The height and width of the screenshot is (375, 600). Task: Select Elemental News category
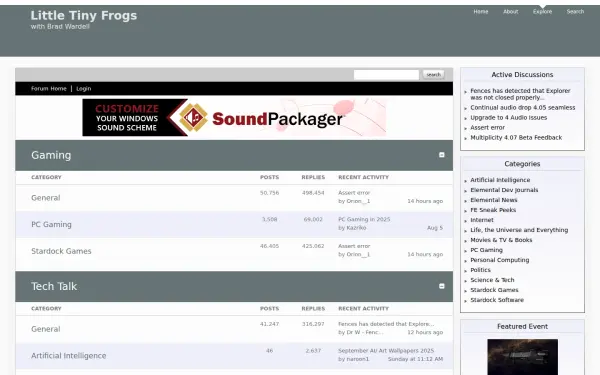click(494, 200)
